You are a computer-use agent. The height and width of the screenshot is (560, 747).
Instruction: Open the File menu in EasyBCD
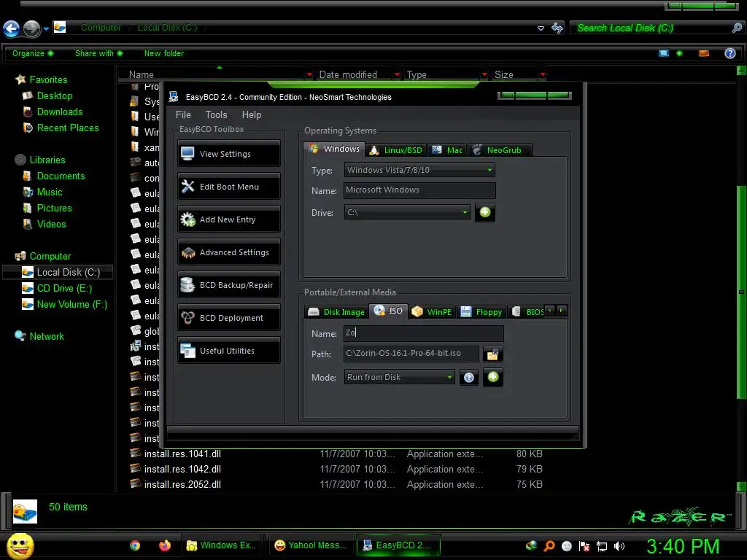(x=183, y=114)
